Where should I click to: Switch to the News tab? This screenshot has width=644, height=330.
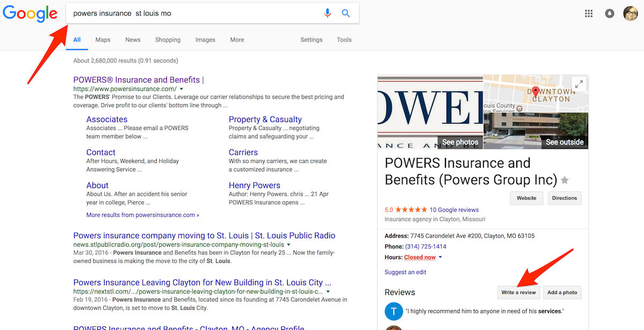click(133, 40)
